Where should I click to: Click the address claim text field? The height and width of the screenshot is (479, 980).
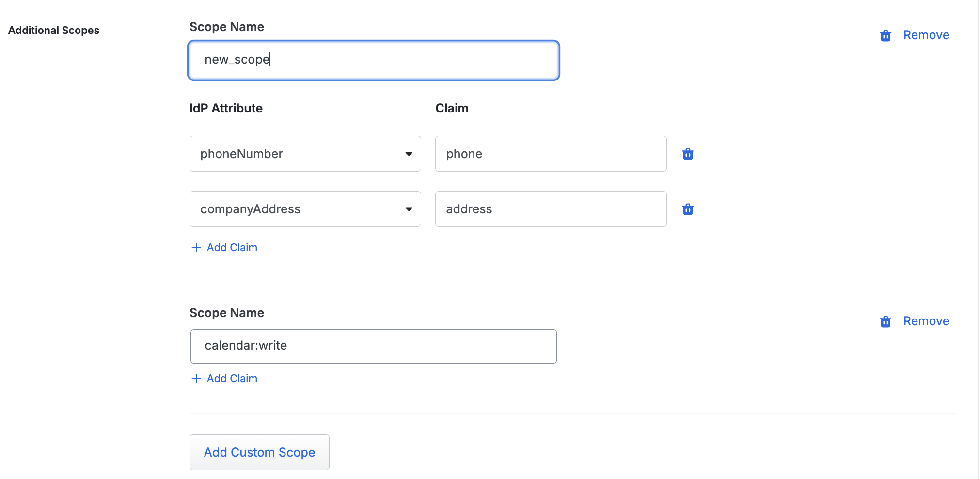pyautogui.click(x=551, y=209)
